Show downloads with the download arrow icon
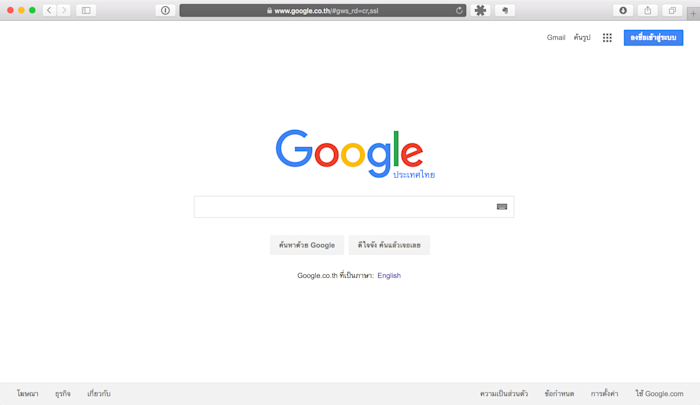 (623, 10)
